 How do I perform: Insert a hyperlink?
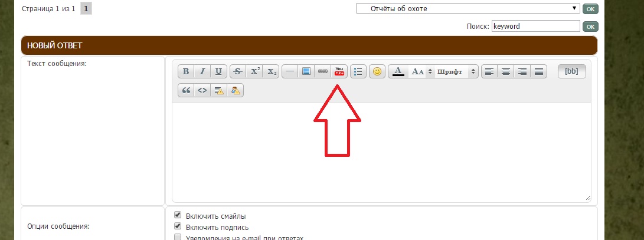point(322,71)
